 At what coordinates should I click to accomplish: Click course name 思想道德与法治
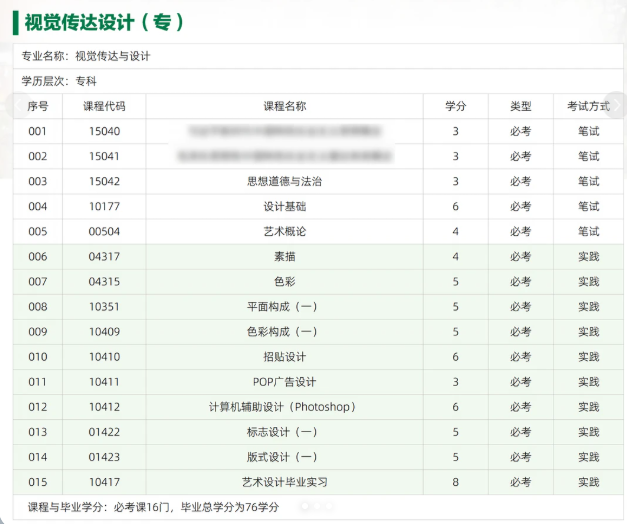(x=285, y=182)
